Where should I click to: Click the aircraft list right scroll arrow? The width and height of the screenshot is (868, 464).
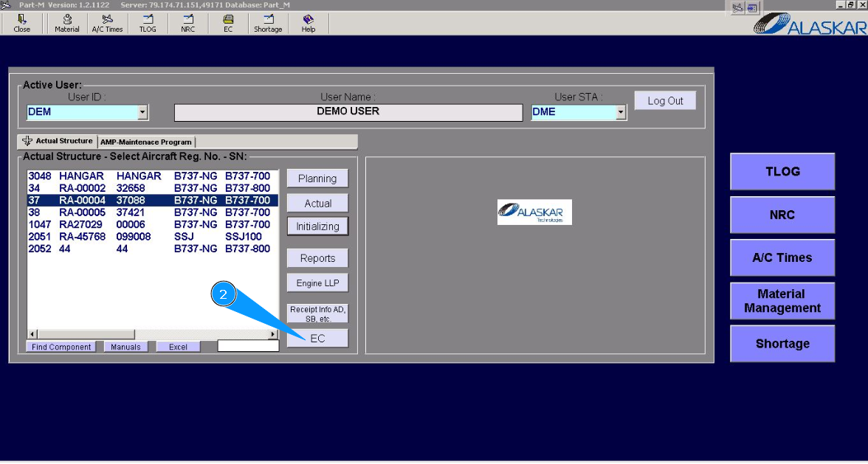(x=273, y=335)
